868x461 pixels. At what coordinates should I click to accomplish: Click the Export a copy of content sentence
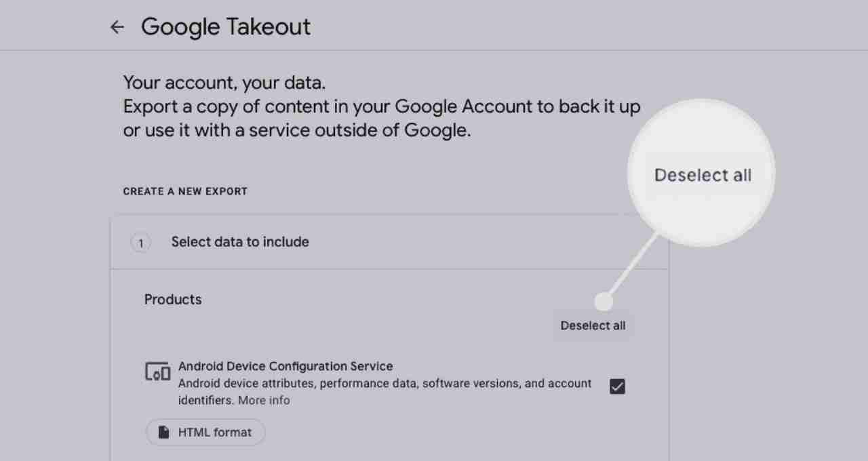[x=382, y=107]
